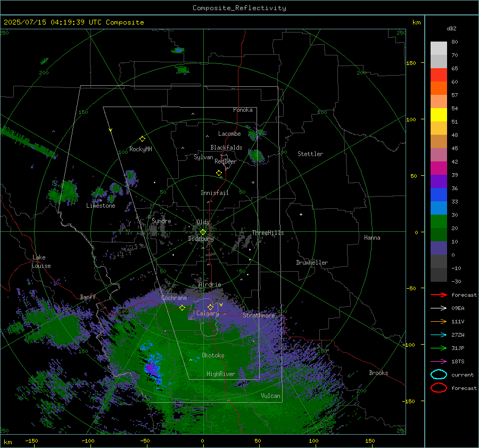Click the white 09EA arrow icon
The height and width of the screenshot is (448, 479).
pos(439,308)
